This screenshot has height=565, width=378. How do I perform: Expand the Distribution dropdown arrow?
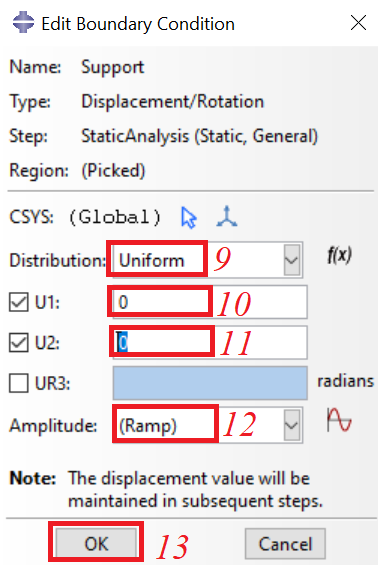pyautogui.click(x=292, y=260)
